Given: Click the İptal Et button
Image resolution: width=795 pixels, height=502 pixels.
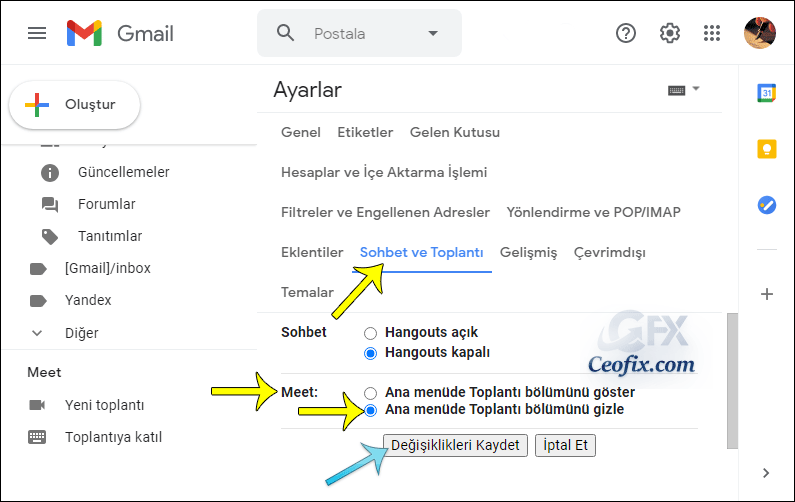Looking at the screenshot, I should [565, 445].
